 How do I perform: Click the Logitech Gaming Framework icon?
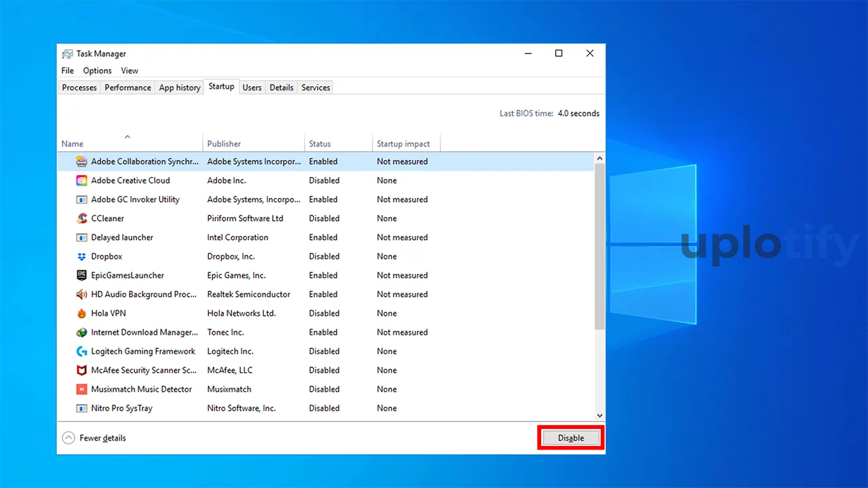click(x=81, y=351)
